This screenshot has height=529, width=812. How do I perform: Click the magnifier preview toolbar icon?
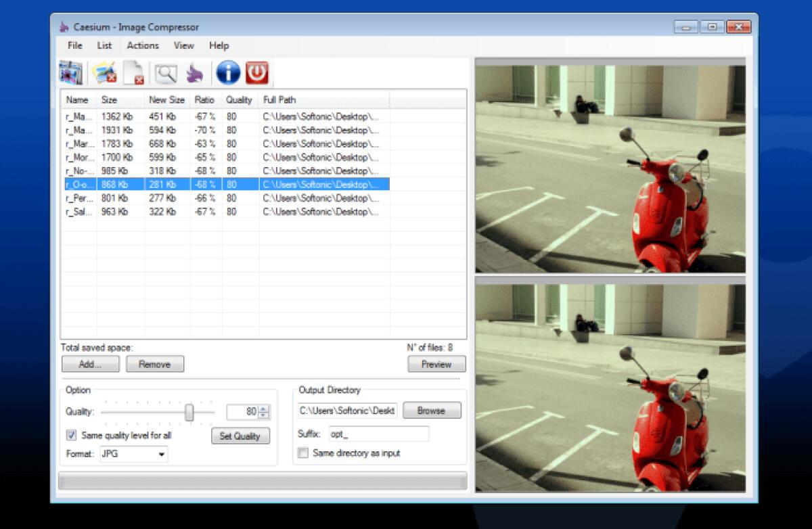pyautogui.click(x=164, y=72)
